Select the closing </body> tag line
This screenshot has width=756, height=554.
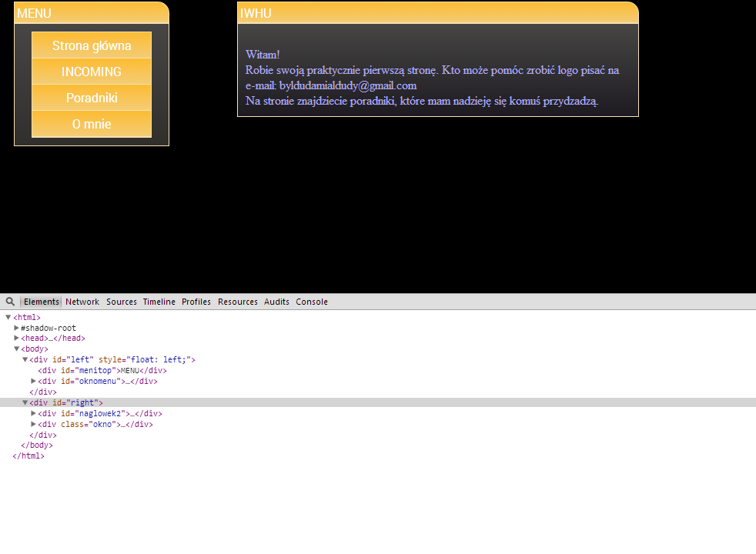point(37,446)
